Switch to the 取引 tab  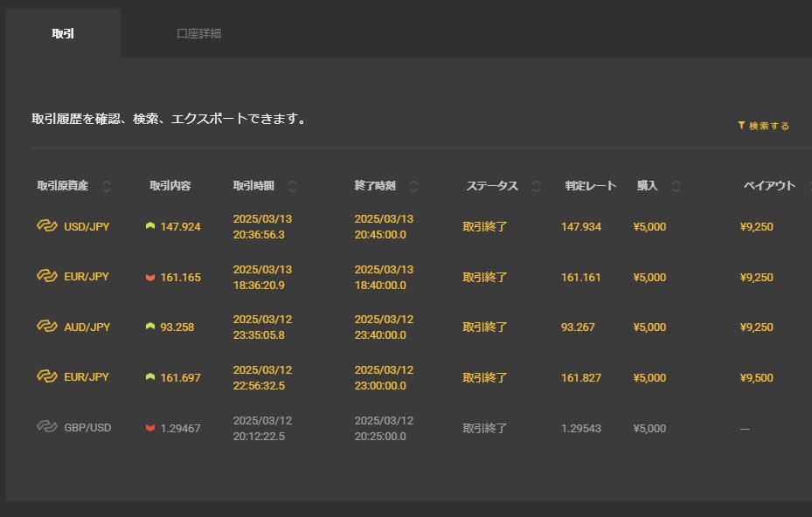coord(63,33)
